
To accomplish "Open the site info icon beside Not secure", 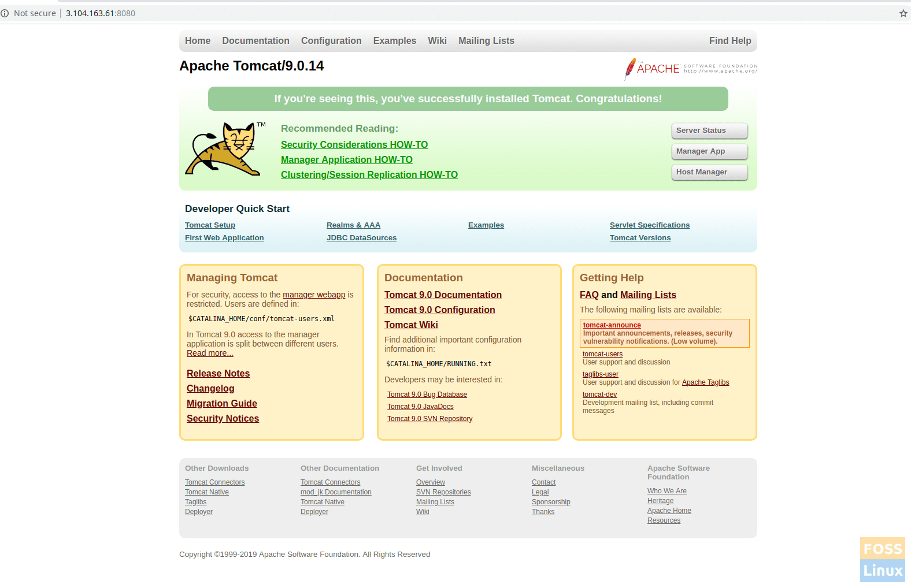I will coord(5,13).
